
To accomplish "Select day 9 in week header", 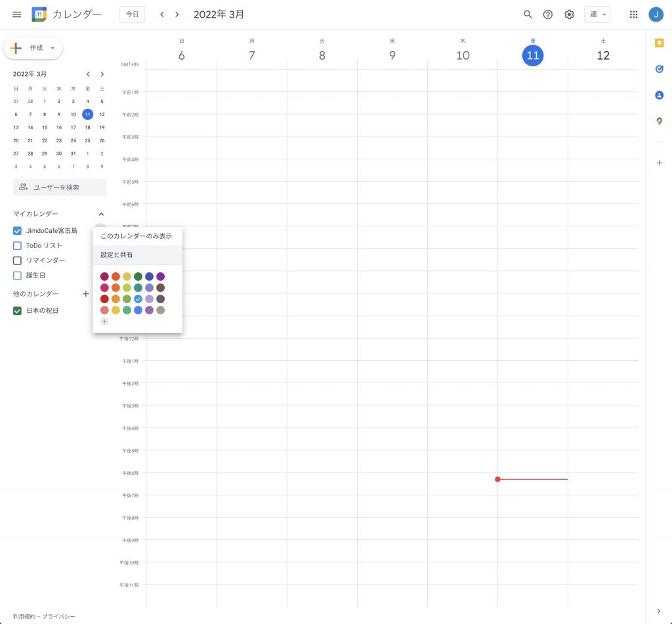I will 392,55.
